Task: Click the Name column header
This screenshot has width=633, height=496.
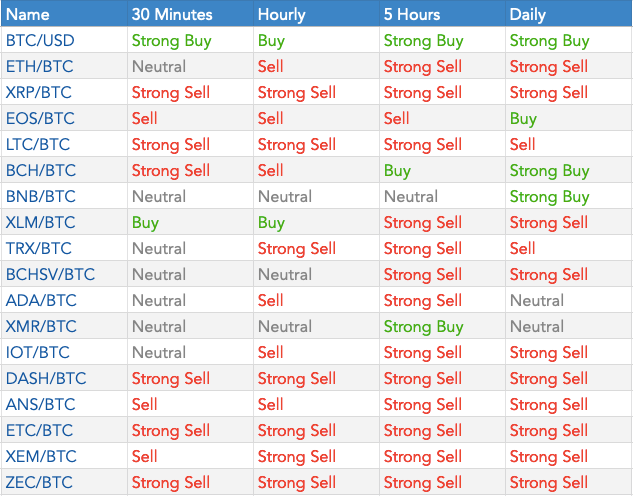Action: [27, 15]
